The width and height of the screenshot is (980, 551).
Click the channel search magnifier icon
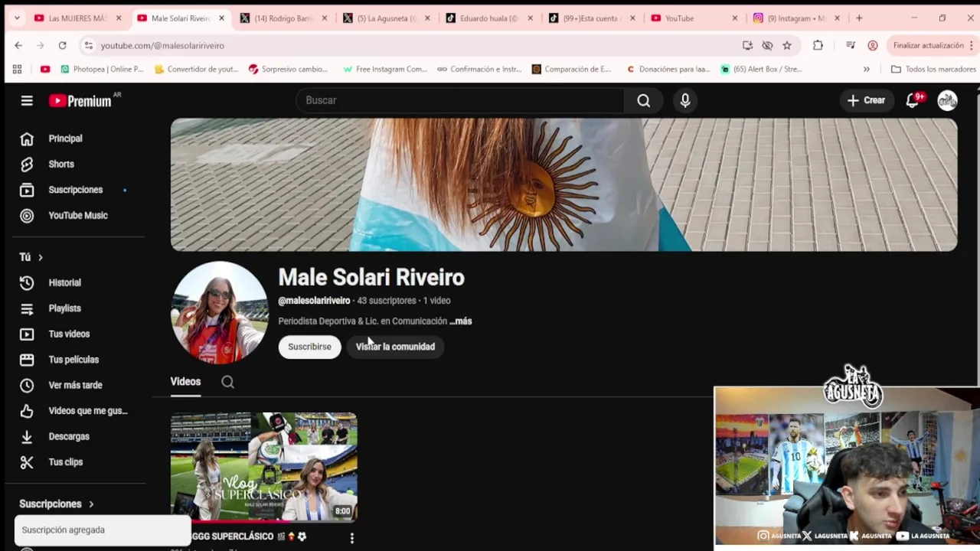pos(227,382)
